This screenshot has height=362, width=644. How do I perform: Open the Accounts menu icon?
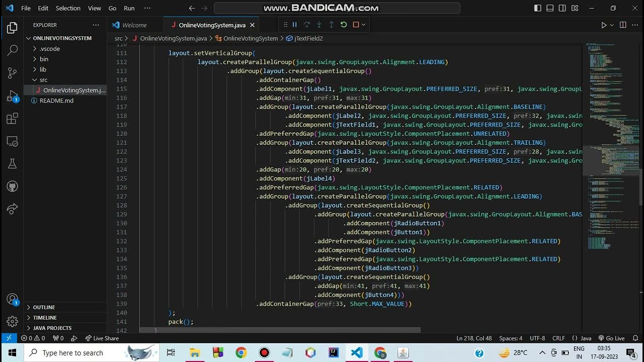coord(12,300)
